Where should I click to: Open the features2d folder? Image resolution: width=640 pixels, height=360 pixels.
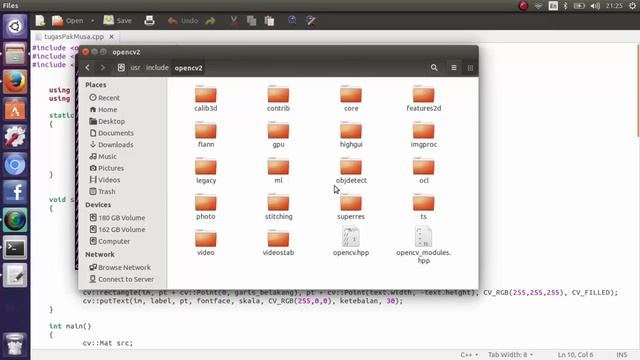point(424,98)
